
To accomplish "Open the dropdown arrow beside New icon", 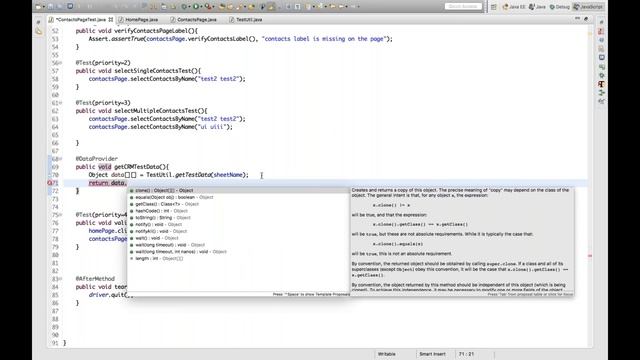I will pyautogui.click(x=43, y=7).
